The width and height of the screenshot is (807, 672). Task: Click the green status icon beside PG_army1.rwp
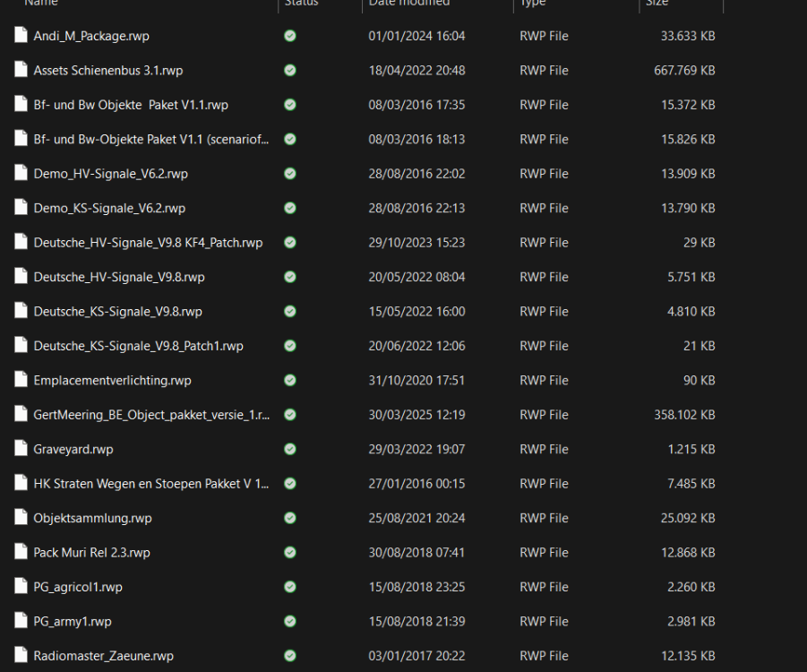[x=288, y=621]
